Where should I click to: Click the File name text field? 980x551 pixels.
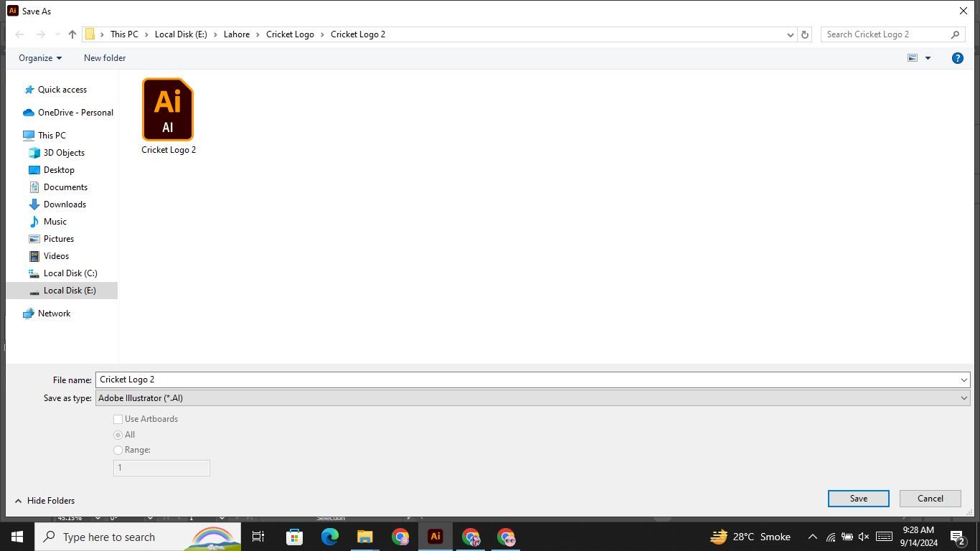click(527, 380)
